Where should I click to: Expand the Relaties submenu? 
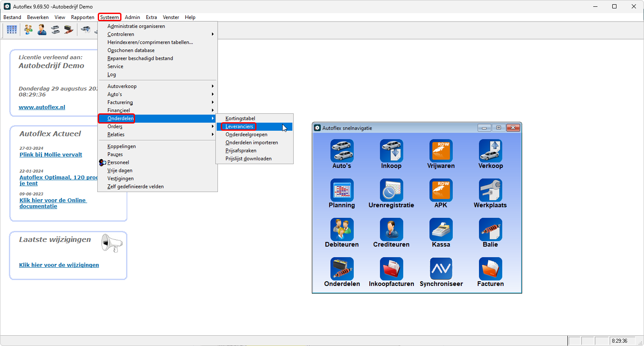point(157,135)
